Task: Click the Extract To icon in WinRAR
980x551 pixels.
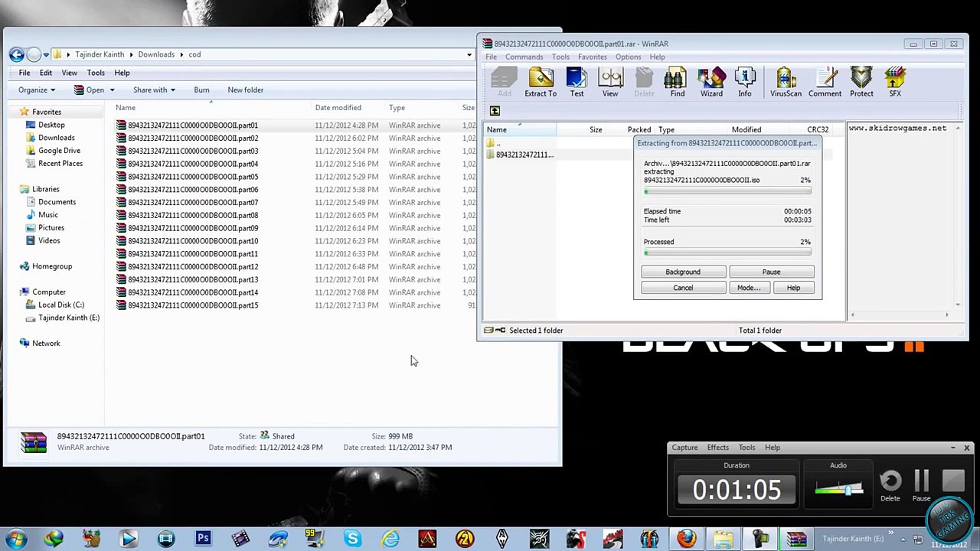Action: (541, 83)
